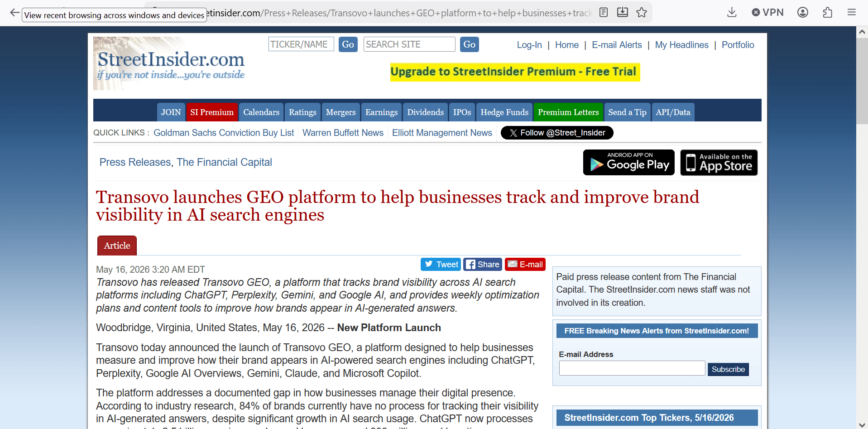Open the Press Releases category link
This screenshot has width=868, height=429.
tap(135, 162)
